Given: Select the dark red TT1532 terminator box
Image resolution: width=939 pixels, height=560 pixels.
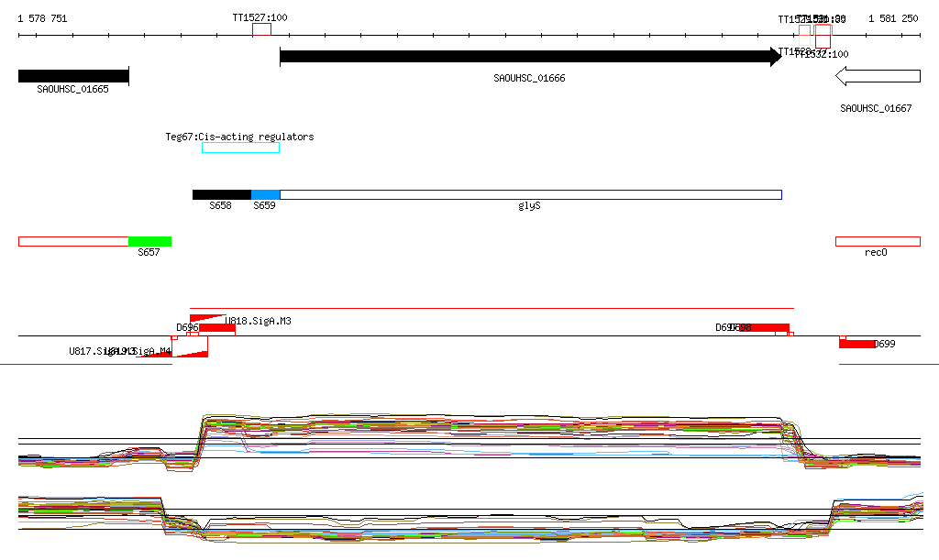Looking at the screenshot, I should click(x=823, y=37).
